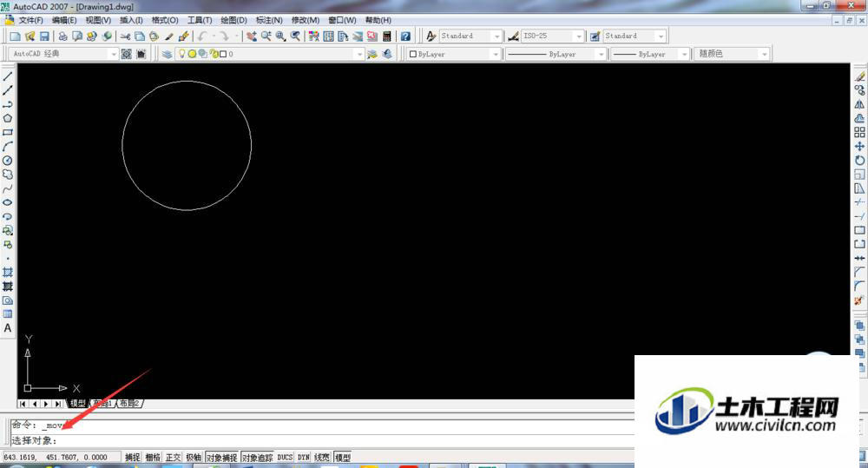Click the Mirror tool in modify toolbar

click(859, 104)
